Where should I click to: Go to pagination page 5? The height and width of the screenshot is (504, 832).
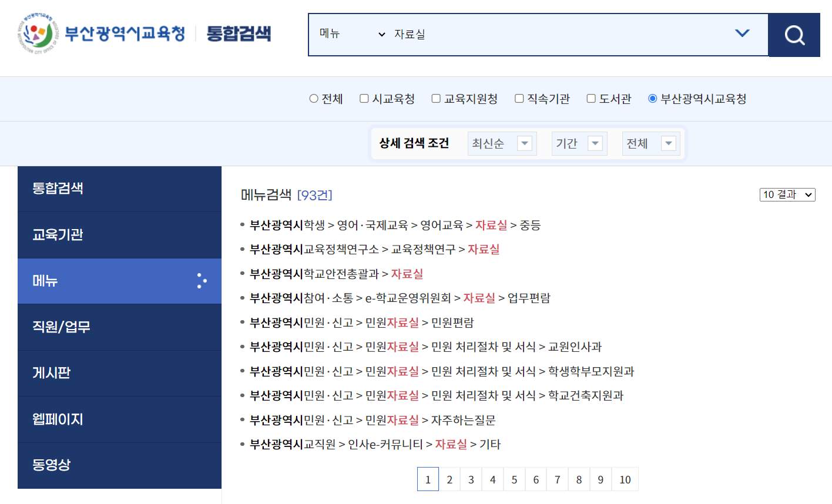click(514, 479)
